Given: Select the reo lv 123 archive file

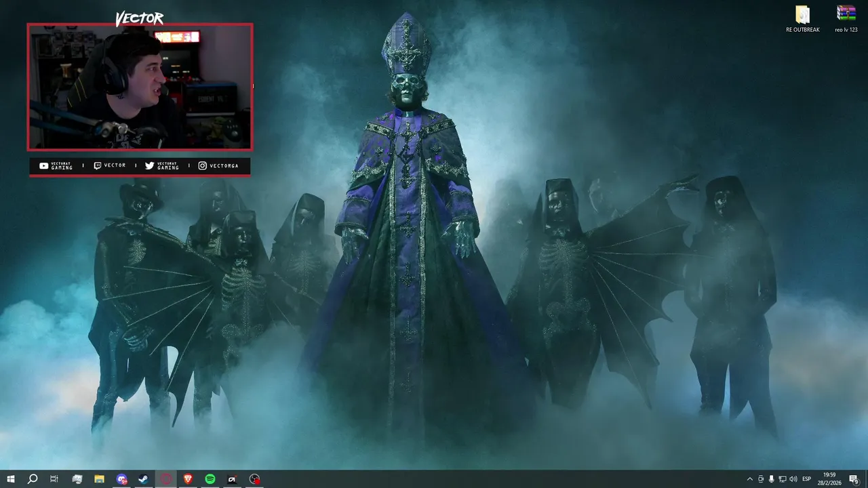Looking at the screenshot, I should point(846,19).
